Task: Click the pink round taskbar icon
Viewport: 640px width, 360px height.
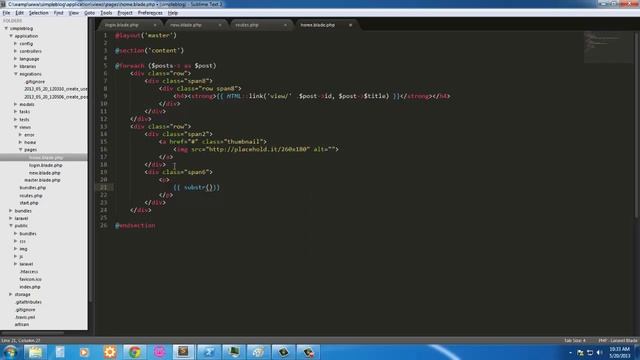Action: click(159, 352)
